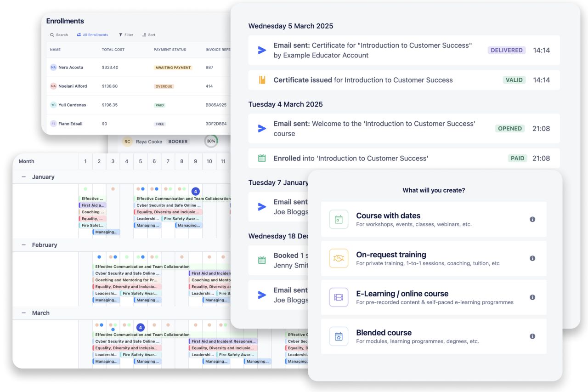Open the Filter menu in Enrollments
The image size is (588, 392).
tap(126, 35)
